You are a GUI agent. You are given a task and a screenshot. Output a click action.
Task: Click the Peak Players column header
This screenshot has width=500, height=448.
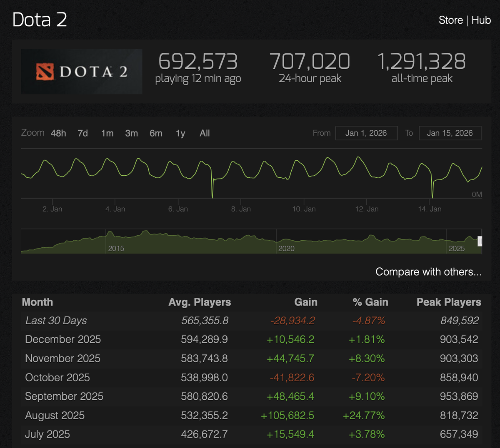[x=449, y=302]
